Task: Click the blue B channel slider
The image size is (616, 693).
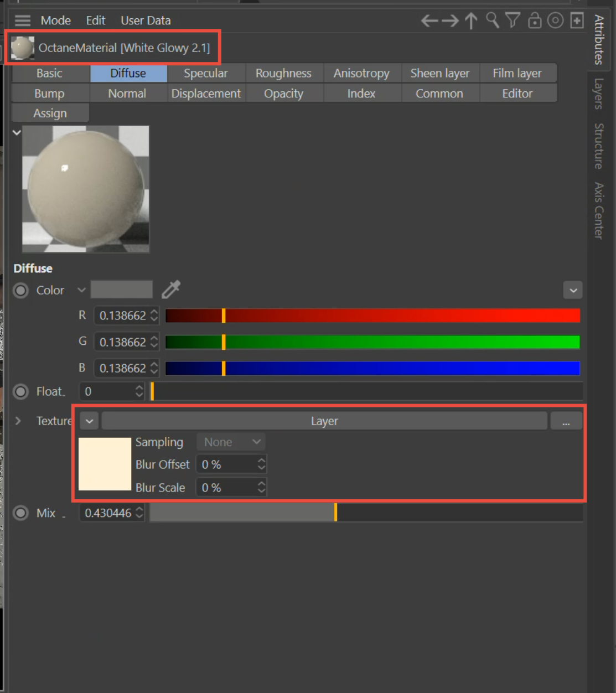Action: coord(372,368)
